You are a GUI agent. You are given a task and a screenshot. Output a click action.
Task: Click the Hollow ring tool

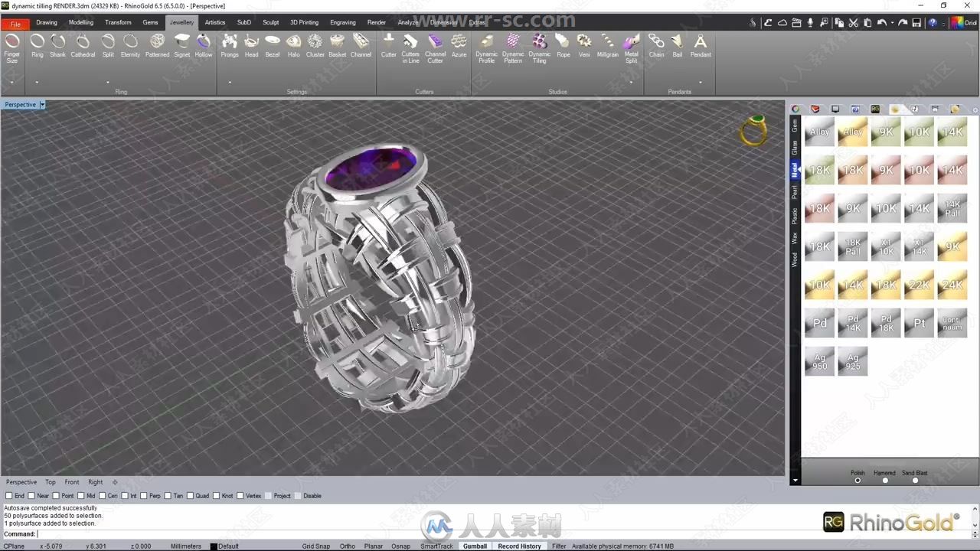[x=204, y=46]
